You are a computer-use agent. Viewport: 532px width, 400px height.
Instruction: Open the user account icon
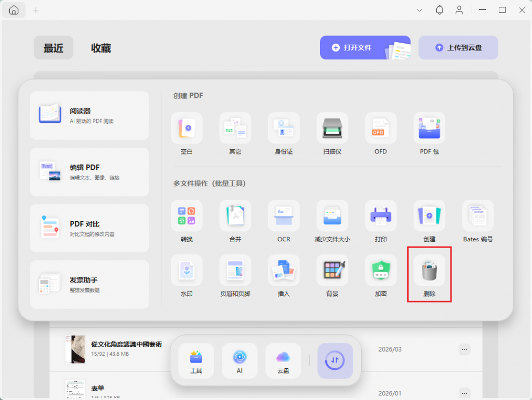[x=459, y=10]
